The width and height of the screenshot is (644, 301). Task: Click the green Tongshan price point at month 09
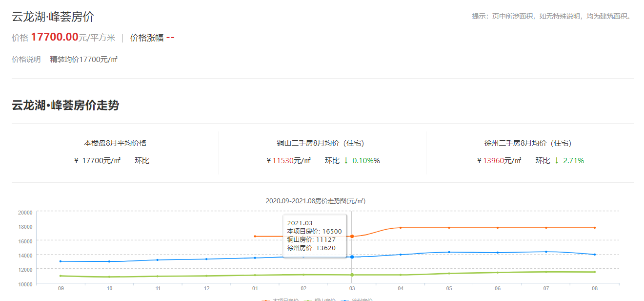click(60, 276)
